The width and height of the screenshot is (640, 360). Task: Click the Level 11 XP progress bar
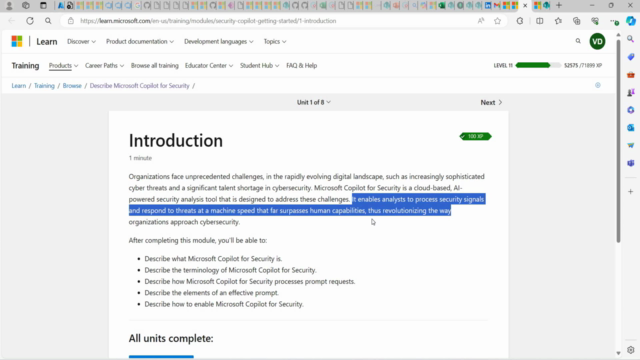tap(538, 65)
